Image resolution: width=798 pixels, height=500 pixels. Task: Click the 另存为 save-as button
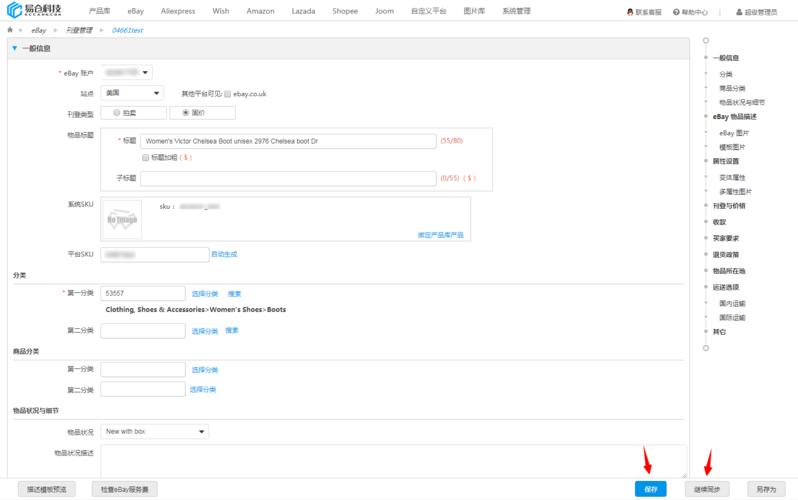pos(766,489)
